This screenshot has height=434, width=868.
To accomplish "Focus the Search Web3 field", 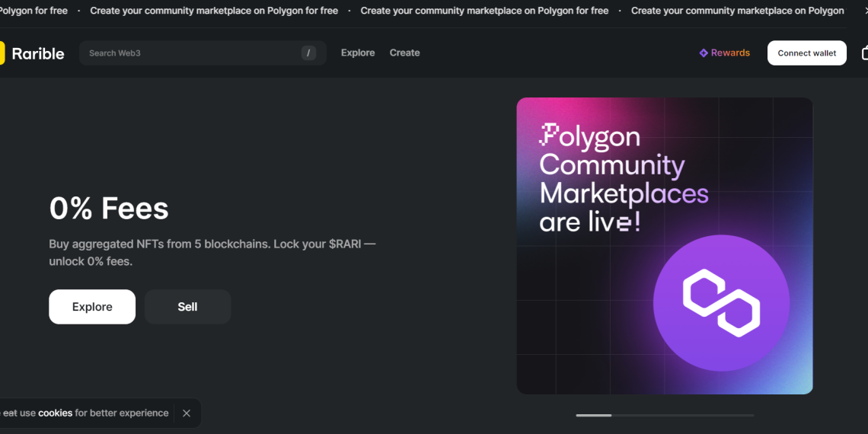I will coord(190,53).
